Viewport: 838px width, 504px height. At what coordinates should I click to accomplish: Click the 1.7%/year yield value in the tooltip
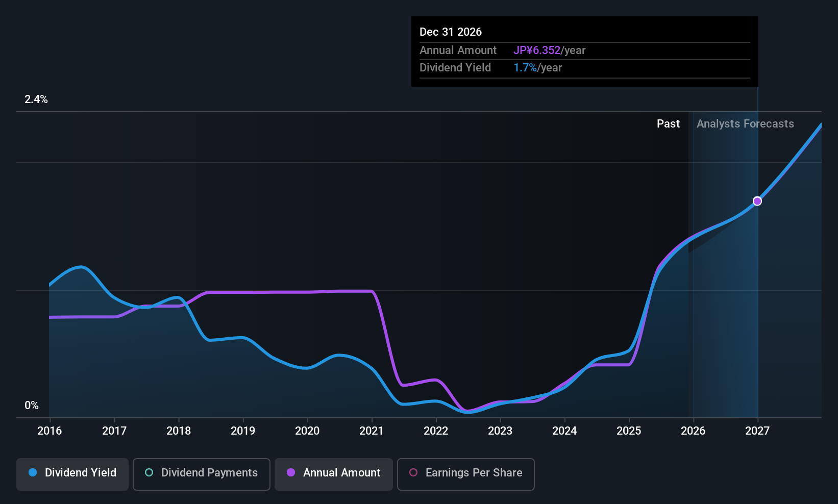[x=537, y=68]
